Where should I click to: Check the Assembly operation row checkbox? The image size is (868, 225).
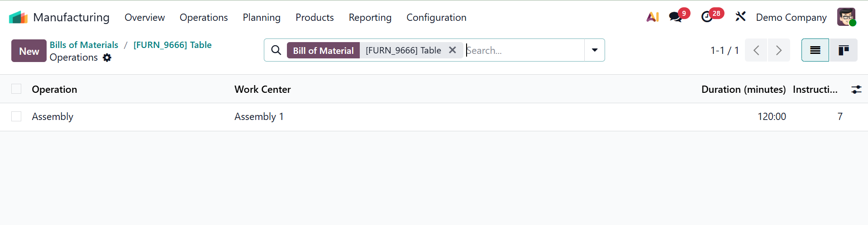click(x=16, y=117)
